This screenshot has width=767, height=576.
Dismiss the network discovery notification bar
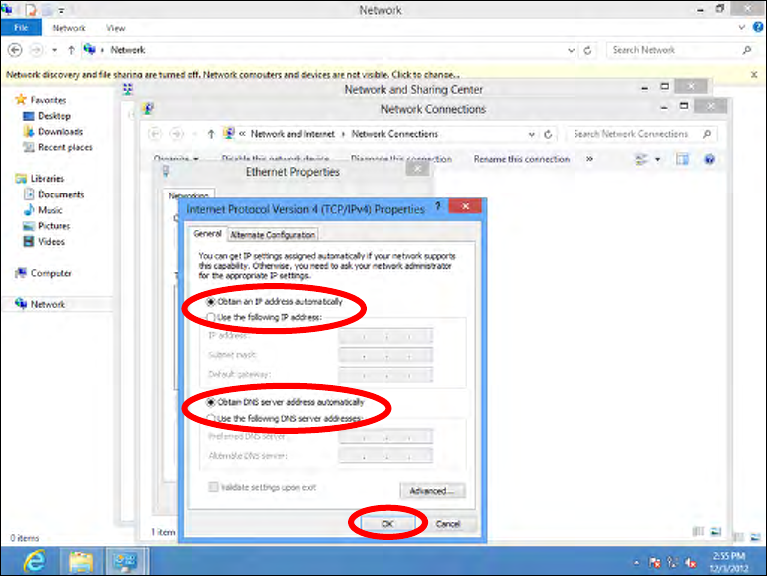(754, 75)
